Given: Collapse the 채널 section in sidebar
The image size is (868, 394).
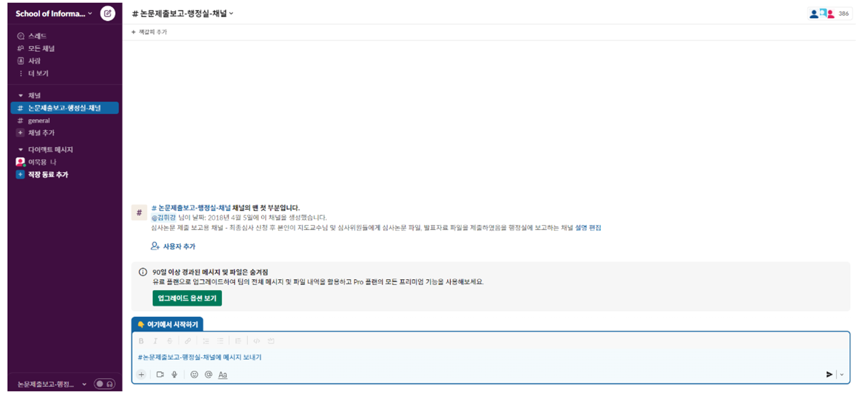Looking at the screenshot, I should point(20,95).
